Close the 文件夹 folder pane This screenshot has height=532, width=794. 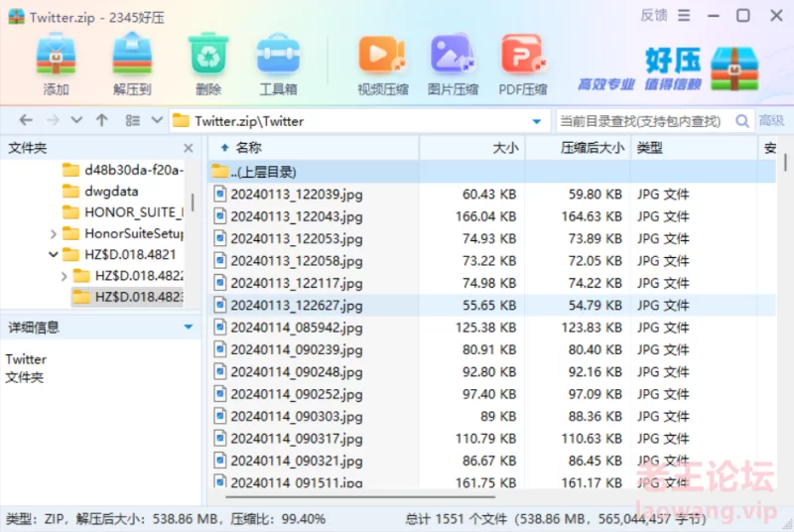point(189,148)
